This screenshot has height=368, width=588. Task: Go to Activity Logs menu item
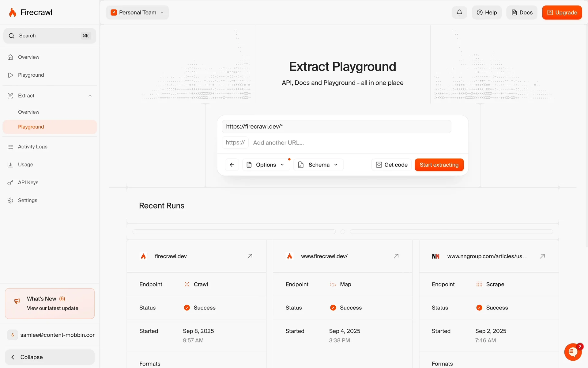(x=32, y=147)
